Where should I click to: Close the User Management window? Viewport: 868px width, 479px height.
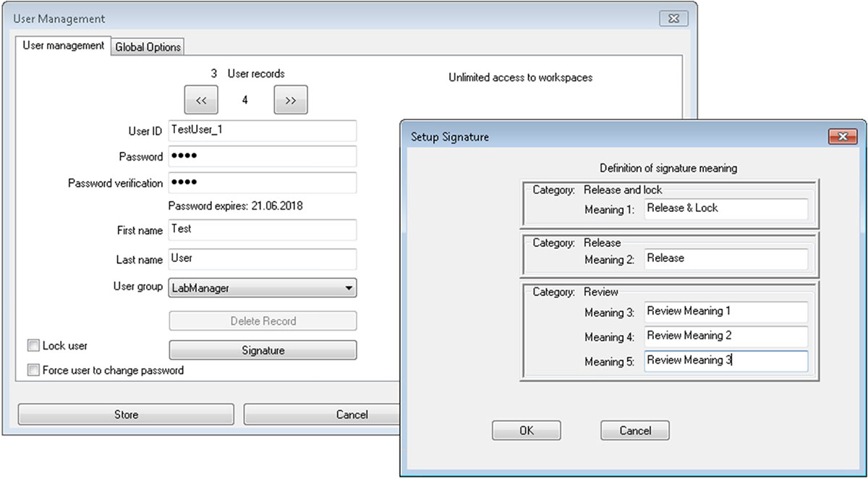674,18
